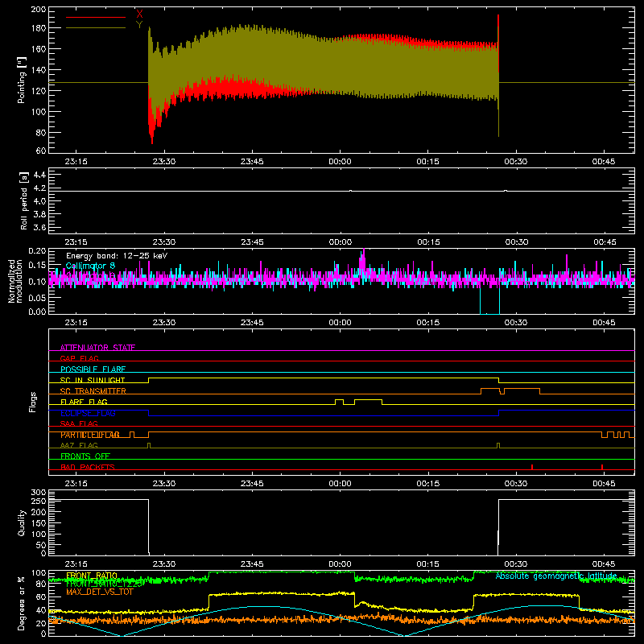Click the Absolute geomagnetic latitude label

click(556, 576)
